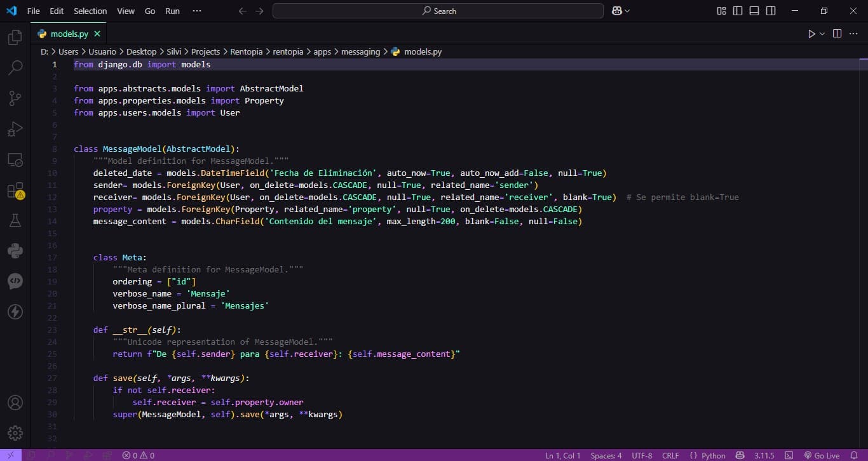Screen dimensions: 868x461
Task: Open the Thunder Client lightning icon
Action: pyautogui.click(x=15, y=312)
